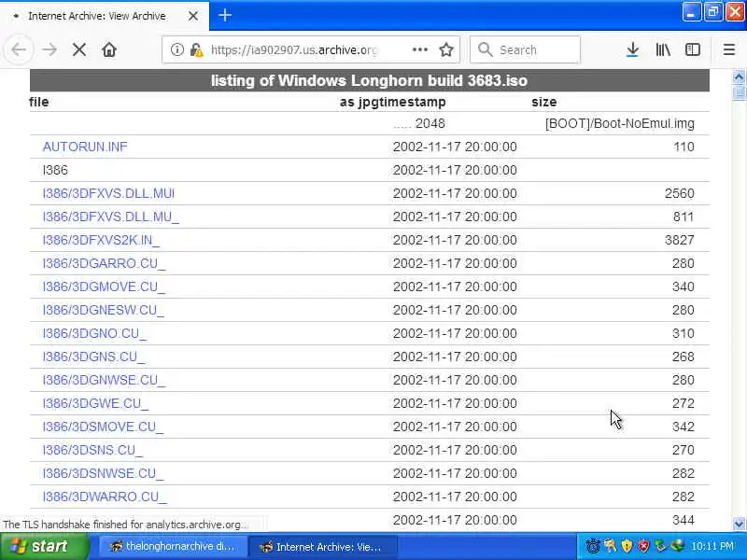This screenshot has width=747, height=560.
Task: Stop loading the page
Action: 79,49
